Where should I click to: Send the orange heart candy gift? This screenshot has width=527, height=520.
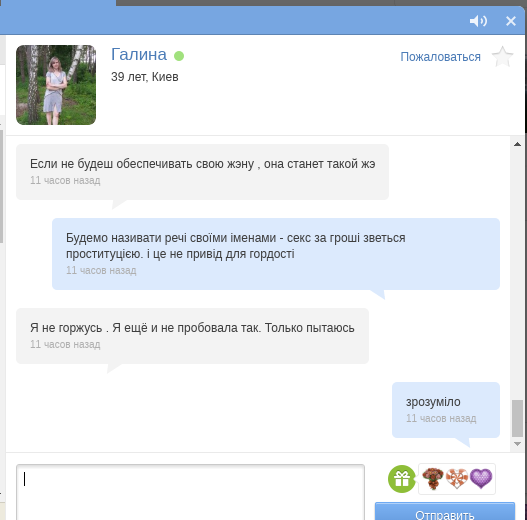click(457, 479)
